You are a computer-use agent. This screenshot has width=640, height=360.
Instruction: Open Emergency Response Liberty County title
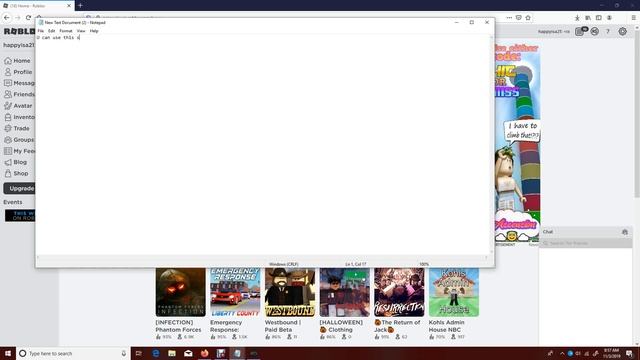click(x=226, y=326)
